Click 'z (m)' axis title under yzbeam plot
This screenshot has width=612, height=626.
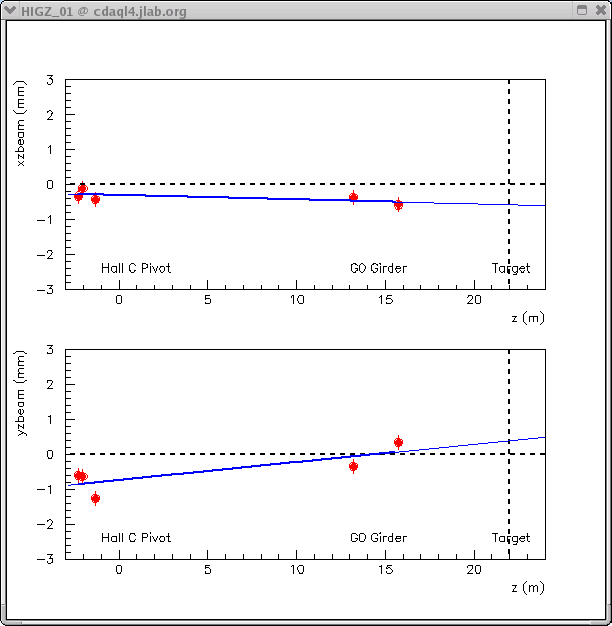[x=528, y=588]
